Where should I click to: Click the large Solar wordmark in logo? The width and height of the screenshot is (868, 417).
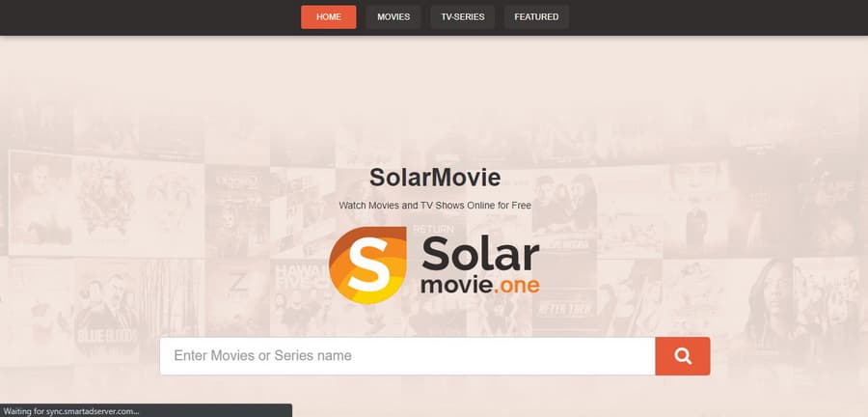click(479, 254)
